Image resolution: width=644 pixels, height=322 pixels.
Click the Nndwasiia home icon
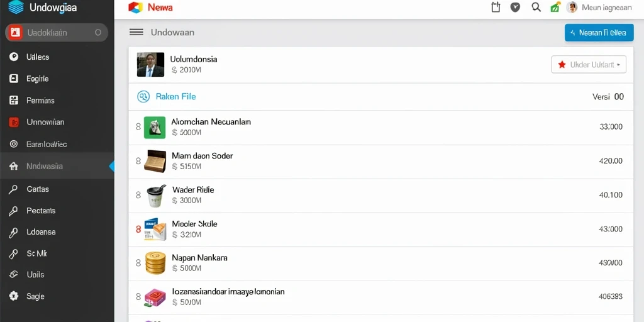point(14,166)
